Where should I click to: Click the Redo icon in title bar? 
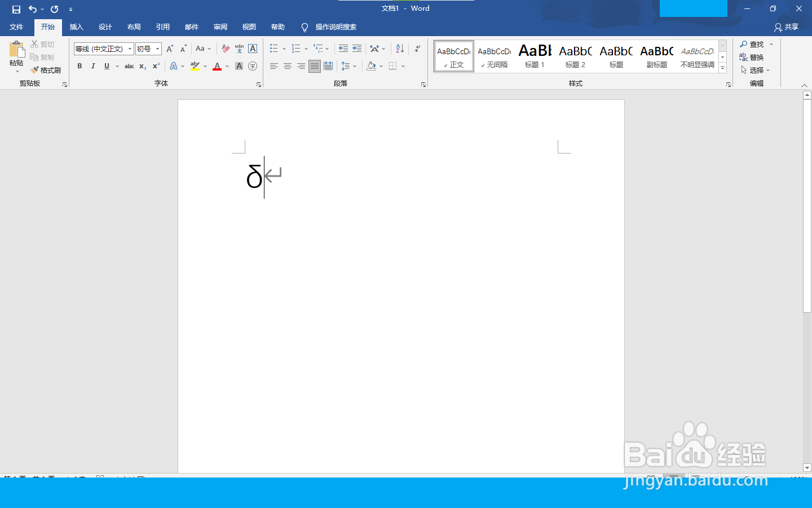pos(55,9)
